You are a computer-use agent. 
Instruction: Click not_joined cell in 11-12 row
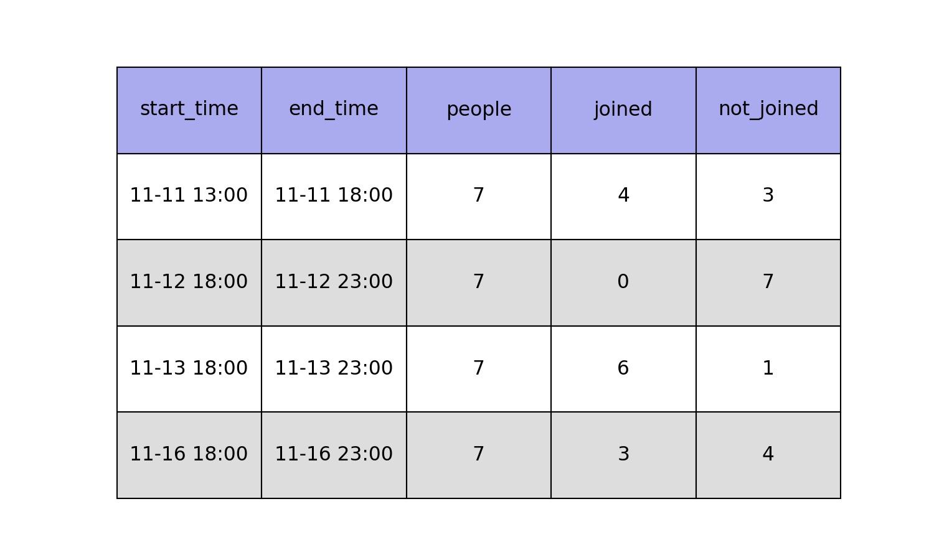(768, 282)
